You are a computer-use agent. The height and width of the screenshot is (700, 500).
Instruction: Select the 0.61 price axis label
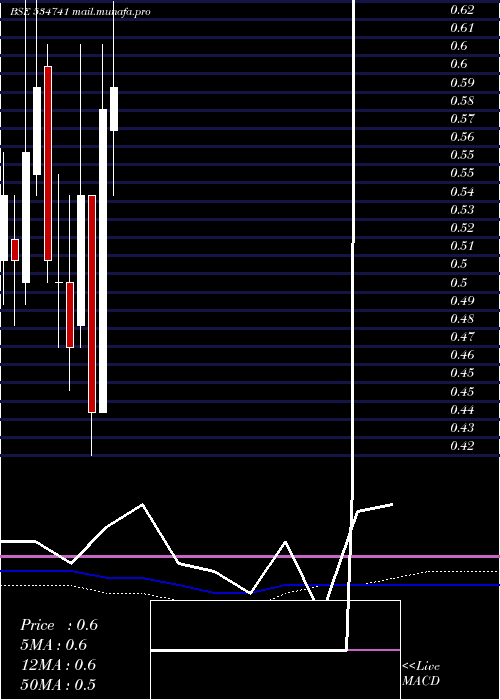pos(462,28)
